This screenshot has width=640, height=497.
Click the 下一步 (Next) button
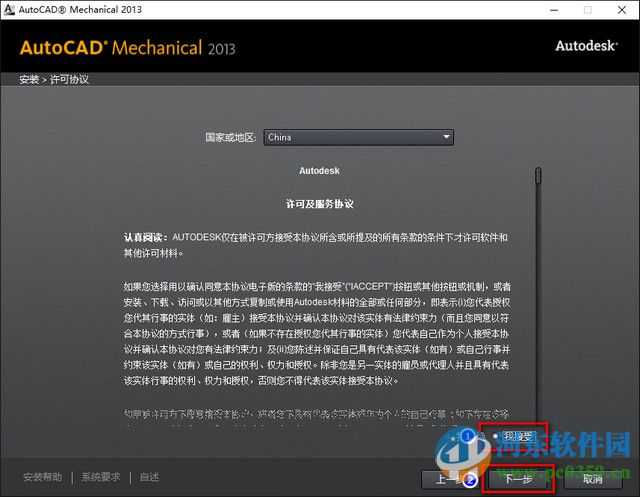(x=518, y=479)
